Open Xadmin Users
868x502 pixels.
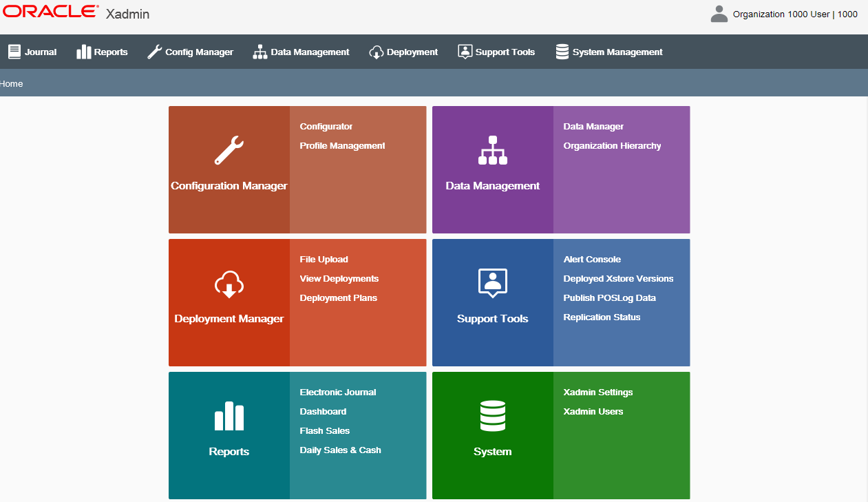[x=593, y=412]
